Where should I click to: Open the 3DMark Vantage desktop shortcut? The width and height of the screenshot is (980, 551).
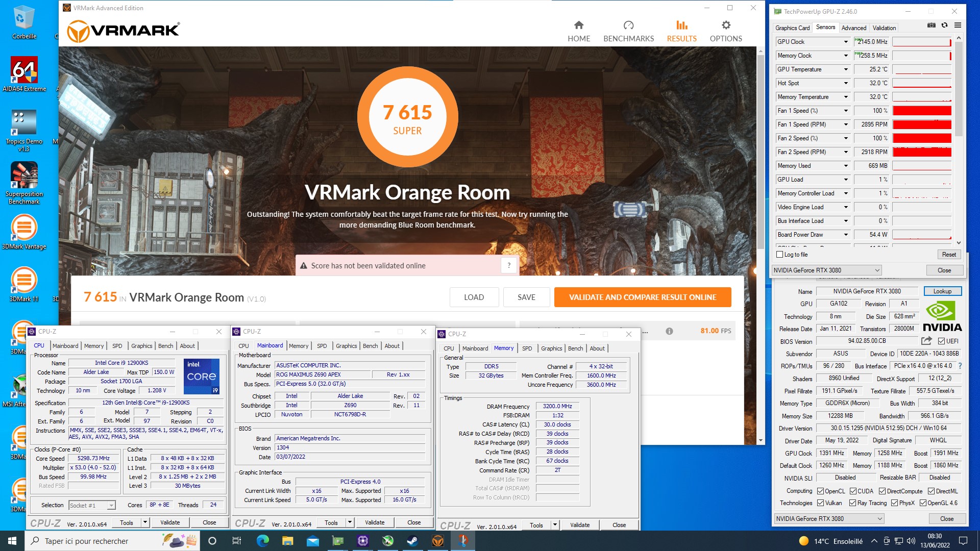[24, 232]
